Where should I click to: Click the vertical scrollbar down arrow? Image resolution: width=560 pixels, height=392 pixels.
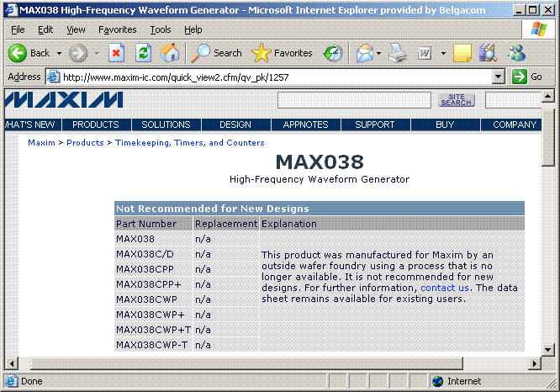point(548,349)
